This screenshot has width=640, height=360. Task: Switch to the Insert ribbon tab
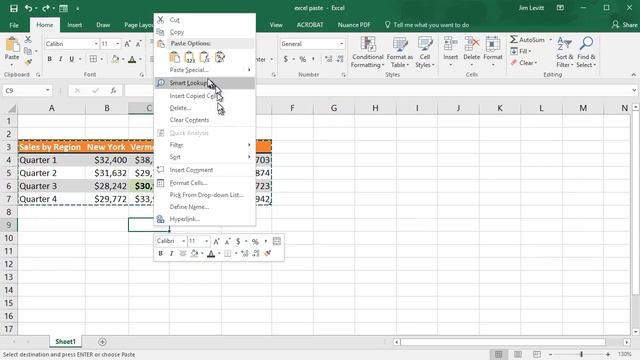74,25
